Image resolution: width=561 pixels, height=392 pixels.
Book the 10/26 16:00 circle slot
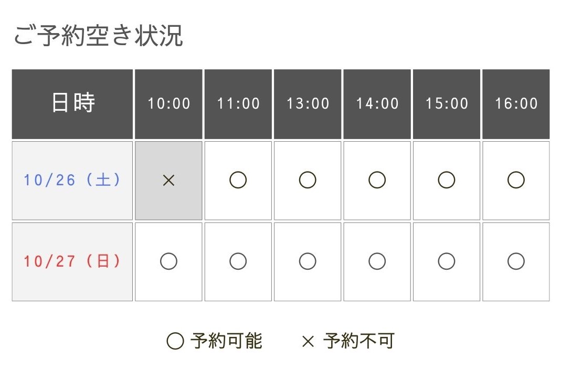[x=516, y=181]
